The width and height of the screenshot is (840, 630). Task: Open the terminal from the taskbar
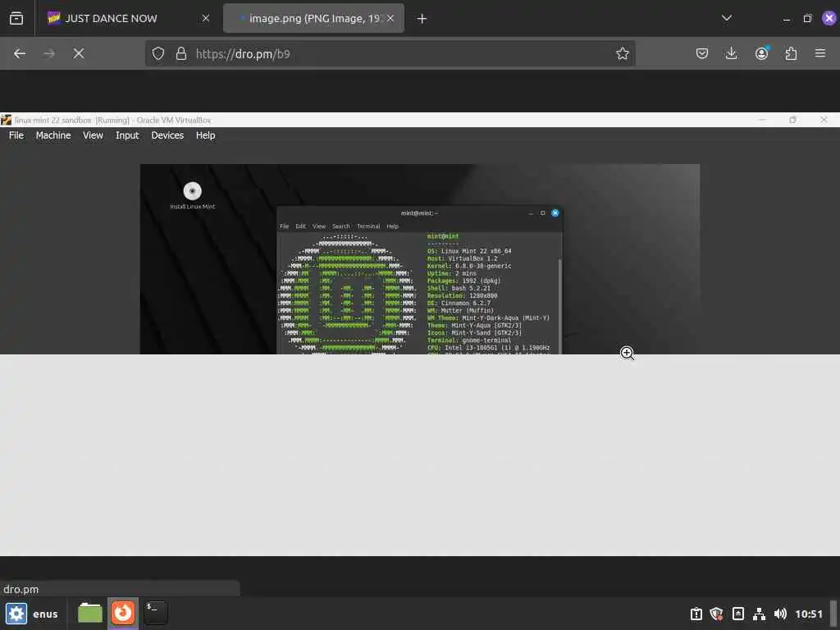155,614
